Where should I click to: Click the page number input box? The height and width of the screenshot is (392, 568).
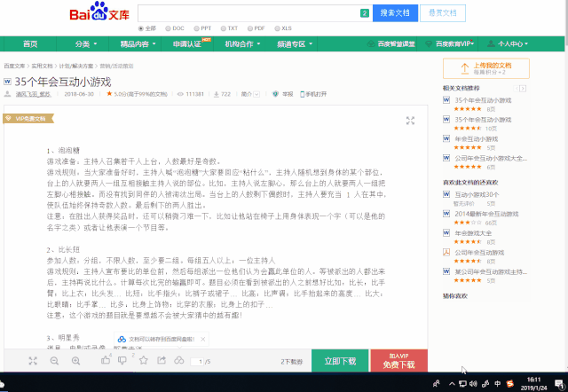click(x=197, y=361)
